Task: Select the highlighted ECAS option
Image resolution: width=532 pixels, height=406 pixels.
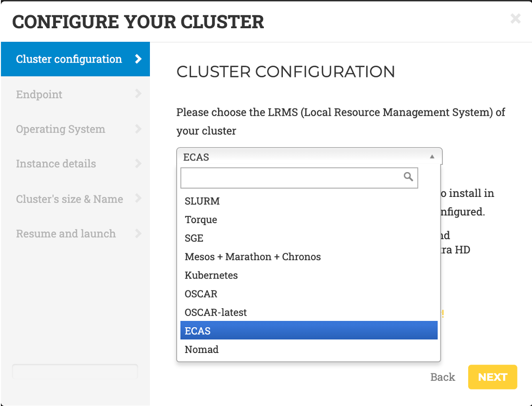Action: tap(198, 331)
